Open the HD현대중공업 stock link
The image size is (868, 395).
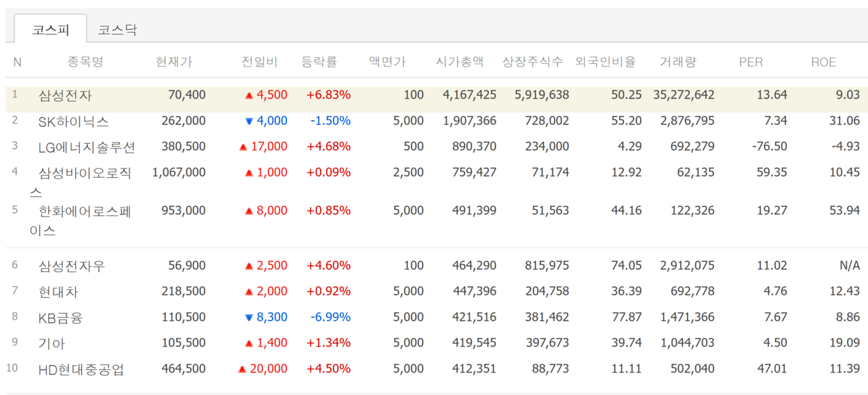[81, 370]
